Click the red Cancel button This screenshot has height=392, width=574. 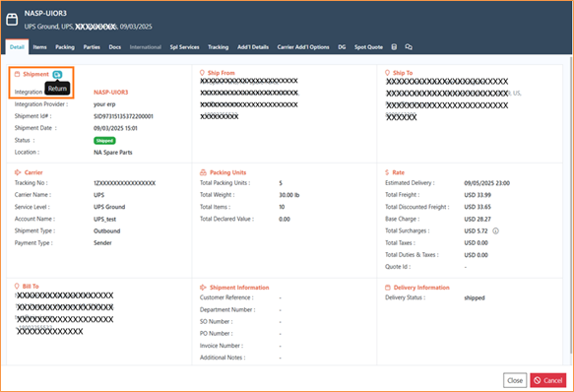click(x=548, y=380)
